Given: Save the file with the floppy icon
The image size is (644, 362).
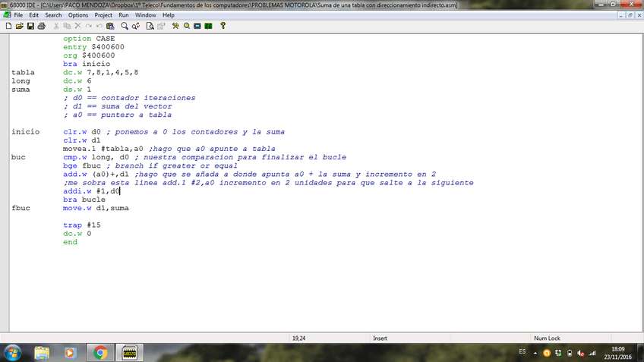Looking at the screenshot, I should (30, 26).
